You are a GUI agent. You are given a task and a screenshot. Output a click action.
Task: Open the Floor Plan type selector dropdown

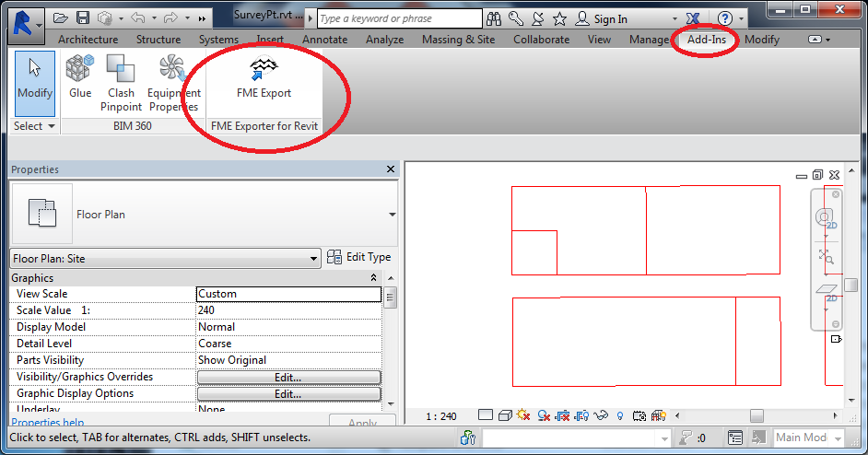coord(392,215)
